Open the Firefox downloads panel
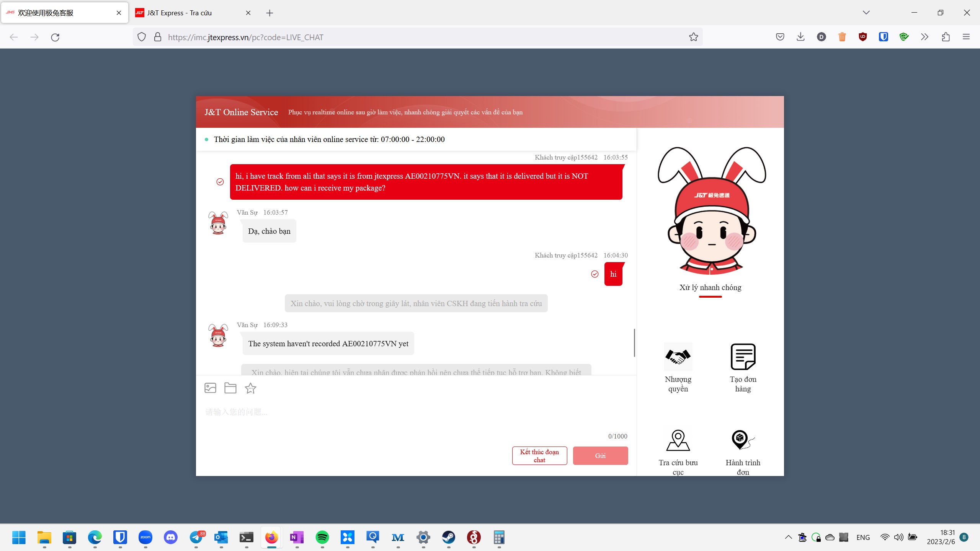 (800, 37)
